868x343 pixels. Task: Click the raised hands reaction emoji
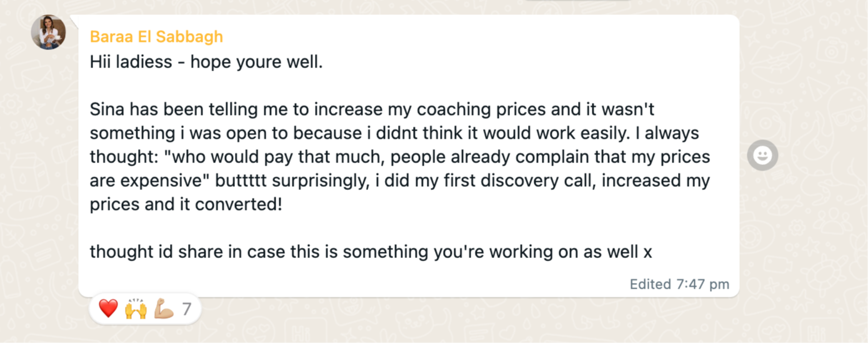136,309
